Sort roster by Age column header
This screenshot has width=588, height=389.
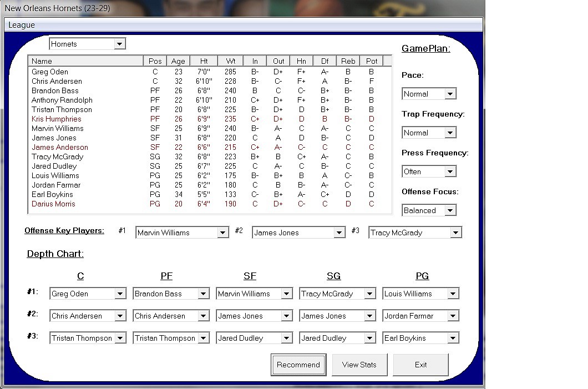[x=178, y=61]
